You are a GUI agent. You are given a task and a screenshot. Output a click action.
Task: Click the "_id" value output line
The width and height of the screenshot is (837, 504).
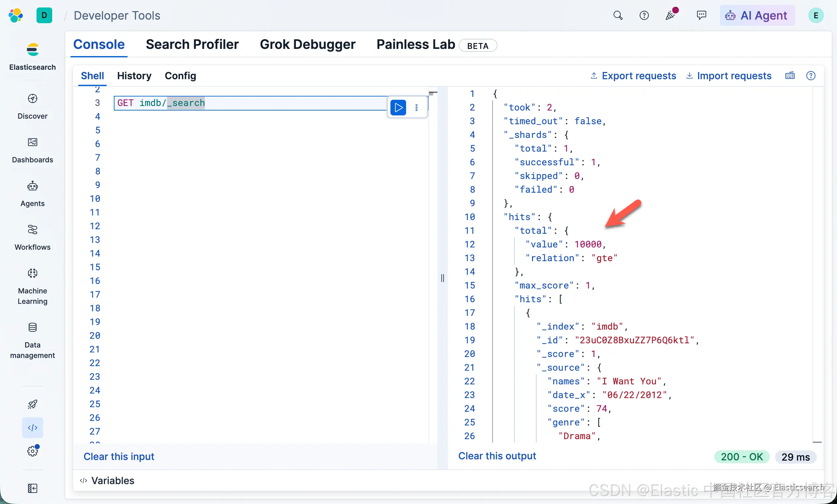click(x=617, y=340)
